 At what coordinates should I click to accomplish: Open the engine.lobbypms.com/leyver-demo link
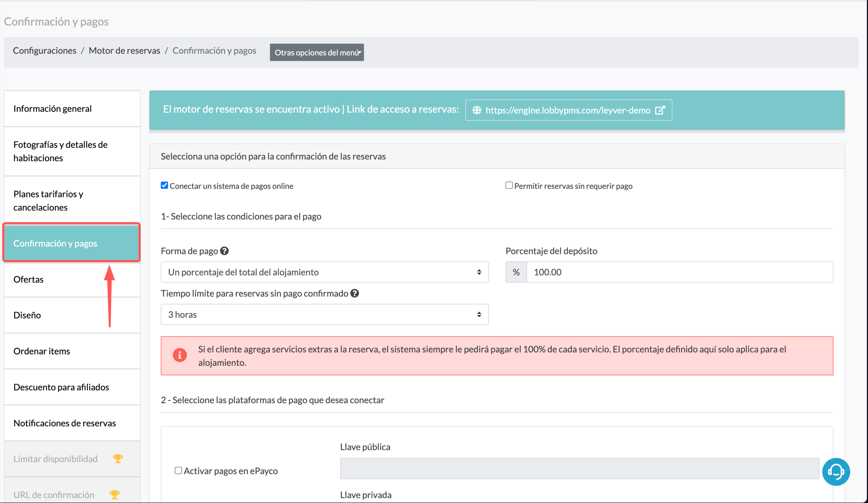point(568,110)
